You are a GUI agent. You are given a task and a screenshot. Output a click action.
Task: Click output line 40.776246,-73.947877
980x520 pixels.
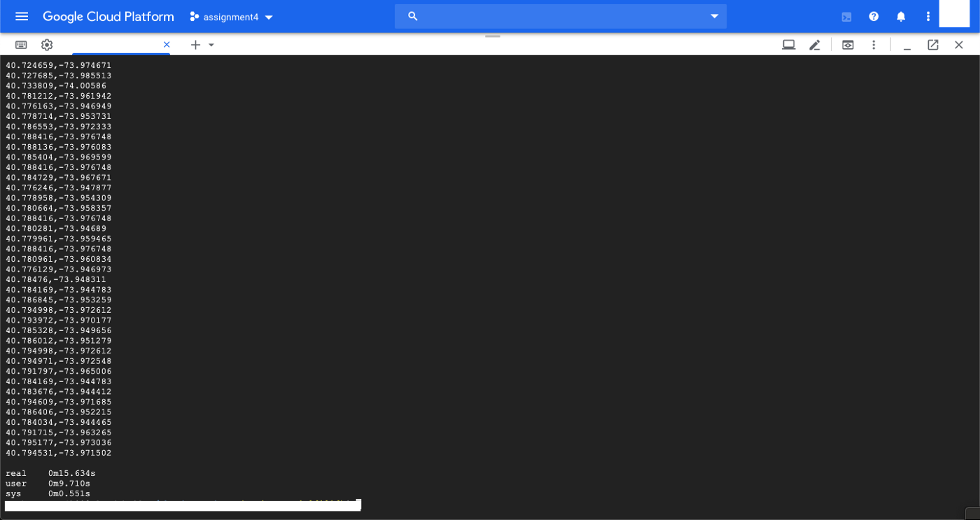(59, 188)
